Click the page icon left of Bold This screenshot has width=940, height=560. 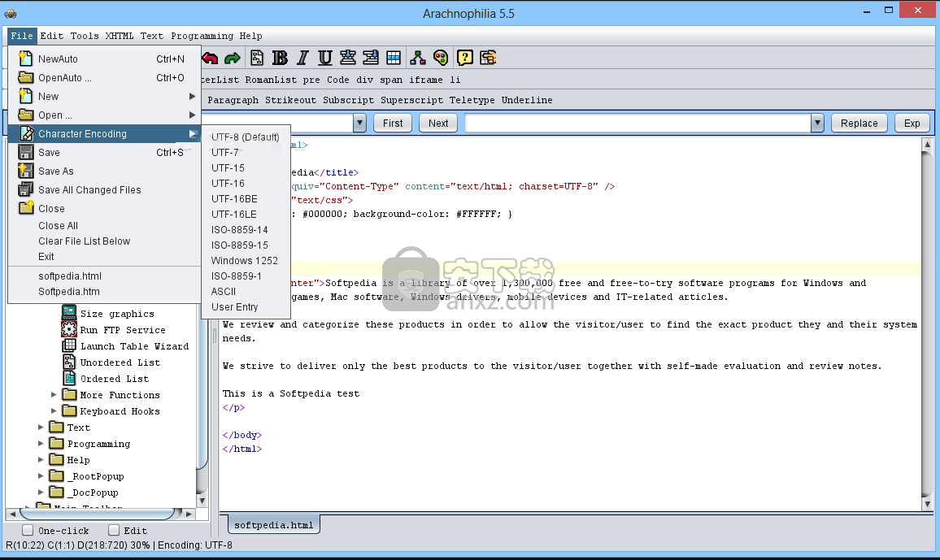pos(257,58)
